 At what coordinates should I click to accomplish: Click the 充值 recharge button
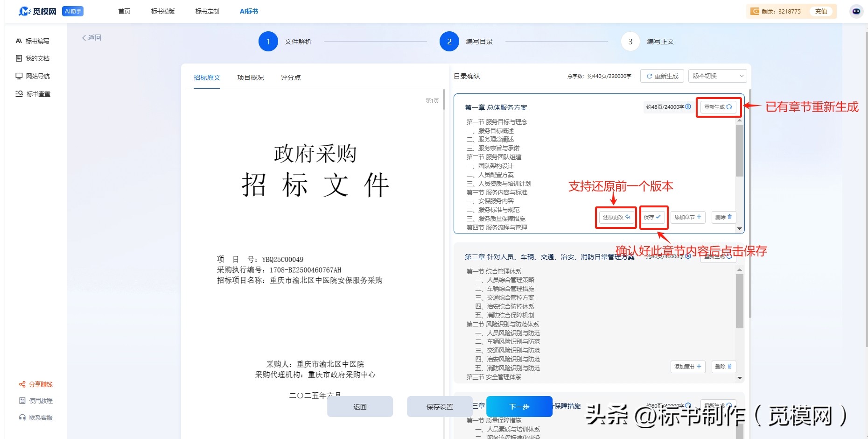pyautogui.click(x=822, y=11)
